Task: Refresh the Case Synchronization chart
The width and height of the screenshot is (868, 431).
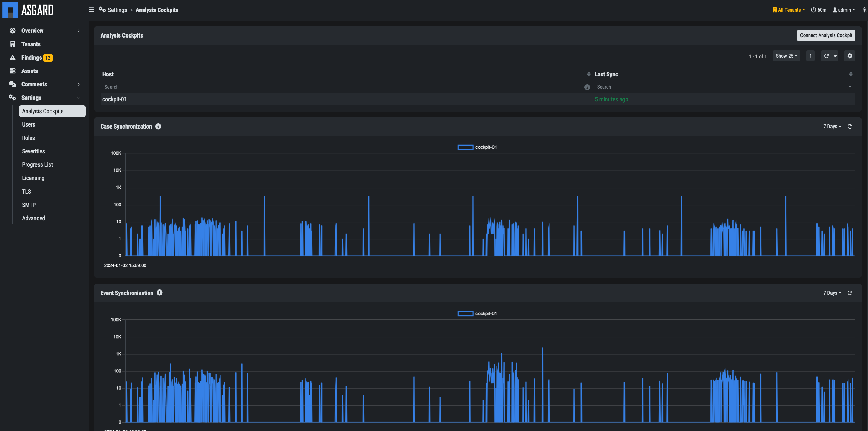Action: pos(850,127)
